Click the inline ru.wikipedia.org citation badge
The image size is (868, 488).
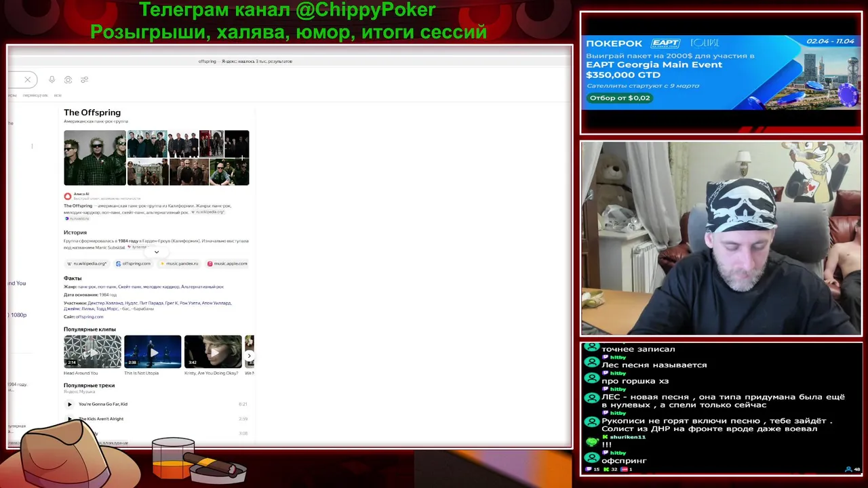(x=208, y=212)
